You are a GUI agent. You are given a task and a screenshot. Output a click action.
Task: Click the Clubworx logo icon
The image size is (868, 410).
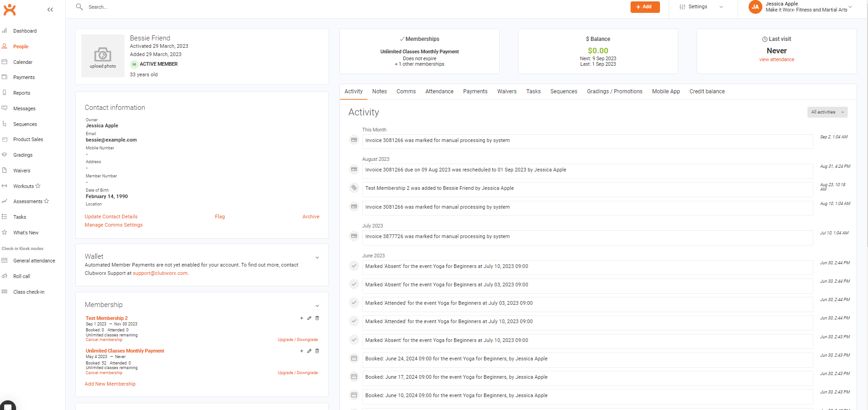click(10, 9)
